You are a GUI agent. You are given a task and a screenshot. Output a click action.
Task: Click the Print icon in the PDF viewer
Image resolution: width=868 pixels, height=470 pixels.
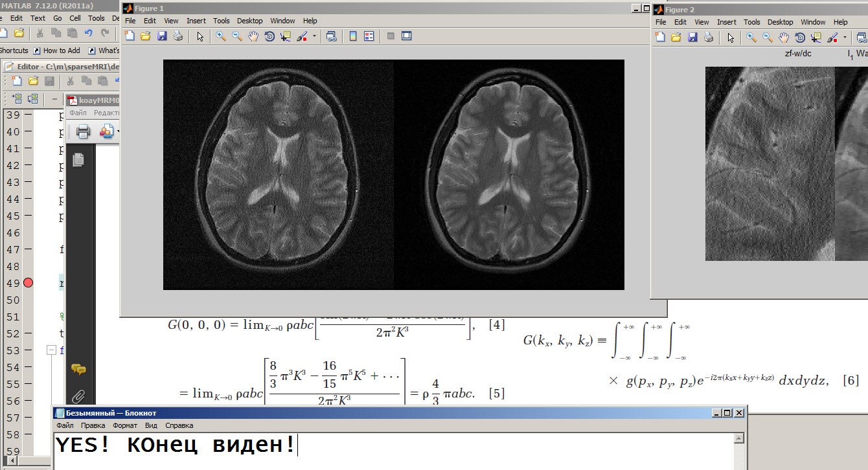point(83,132)
